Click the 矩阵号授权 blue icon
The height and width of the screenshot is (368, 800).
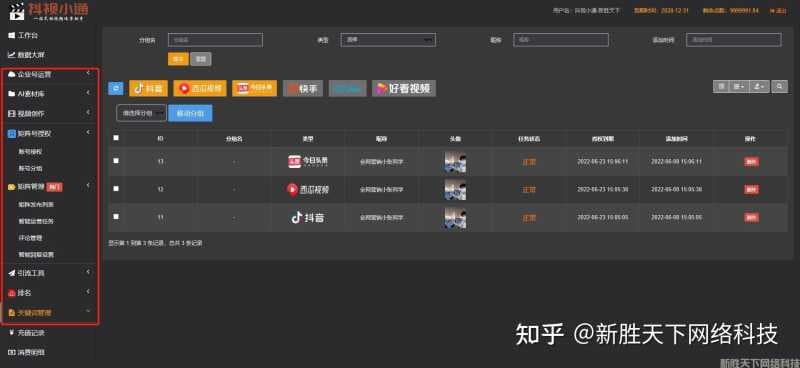point(12,133)
